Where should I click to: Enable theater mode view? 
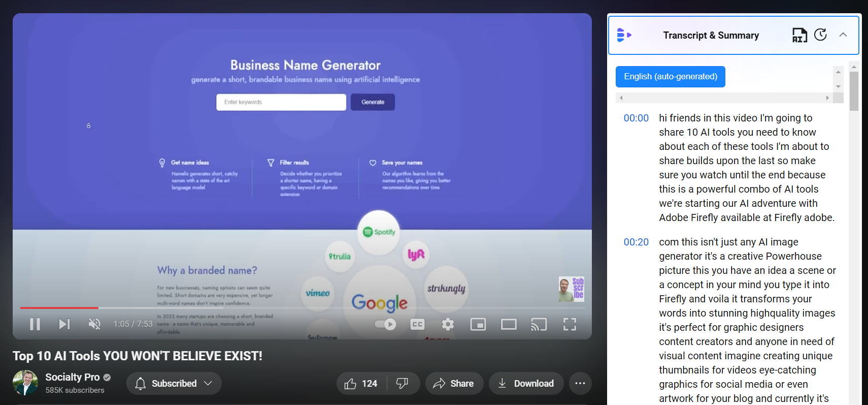pos(509,324)
